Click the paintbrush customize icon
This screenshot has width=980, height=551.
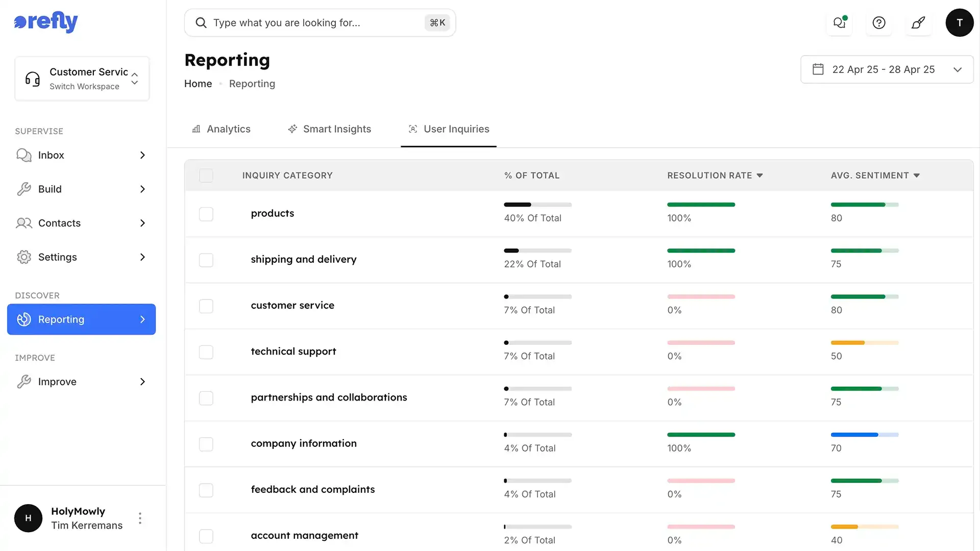[x=918, y=23]
